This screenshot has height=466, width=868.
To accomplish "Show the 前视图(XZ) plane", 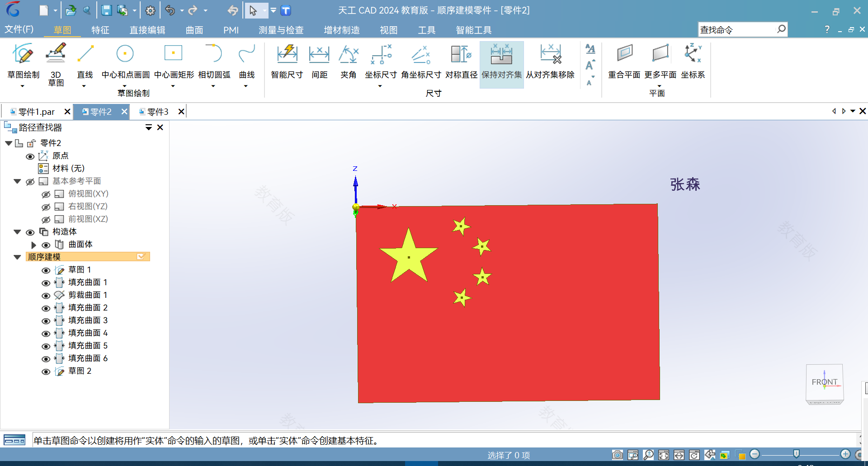I will [46, 220].
